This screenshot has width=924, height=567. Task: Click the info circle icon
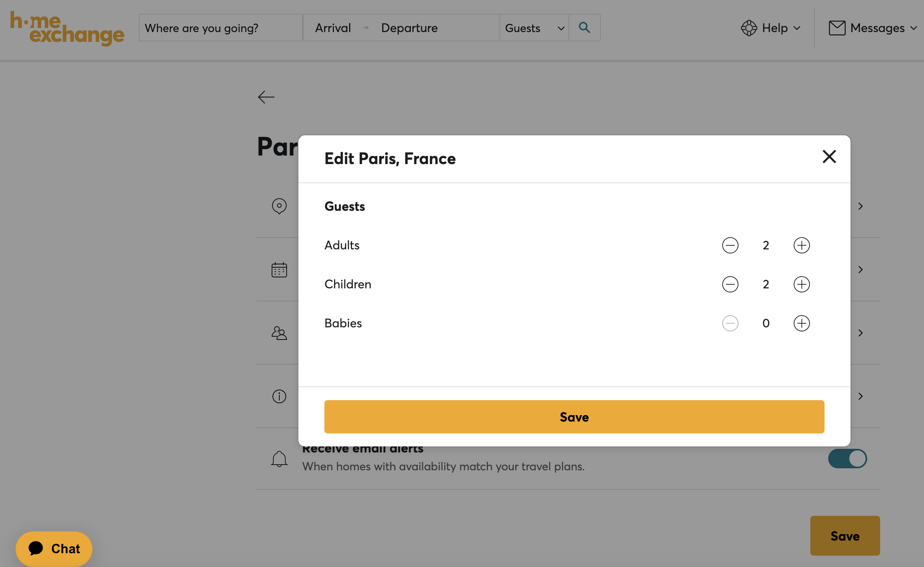click(x=279, y=396)
